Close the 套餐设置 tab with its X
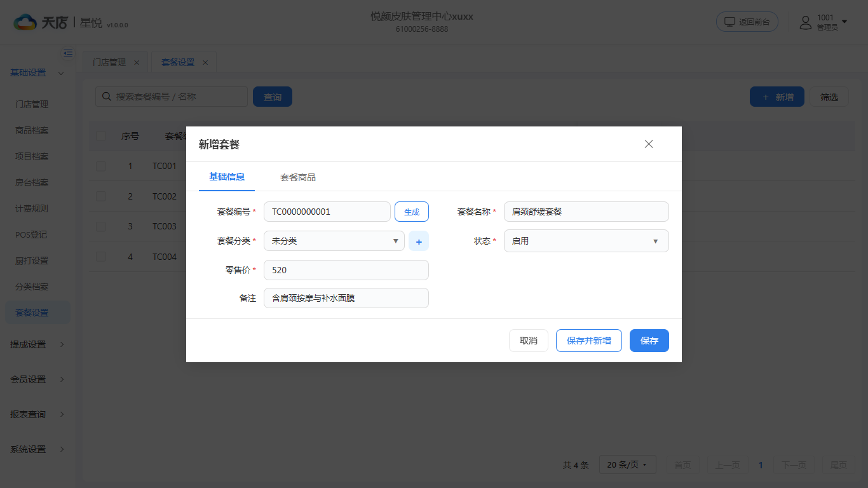 tap(205, 62)
